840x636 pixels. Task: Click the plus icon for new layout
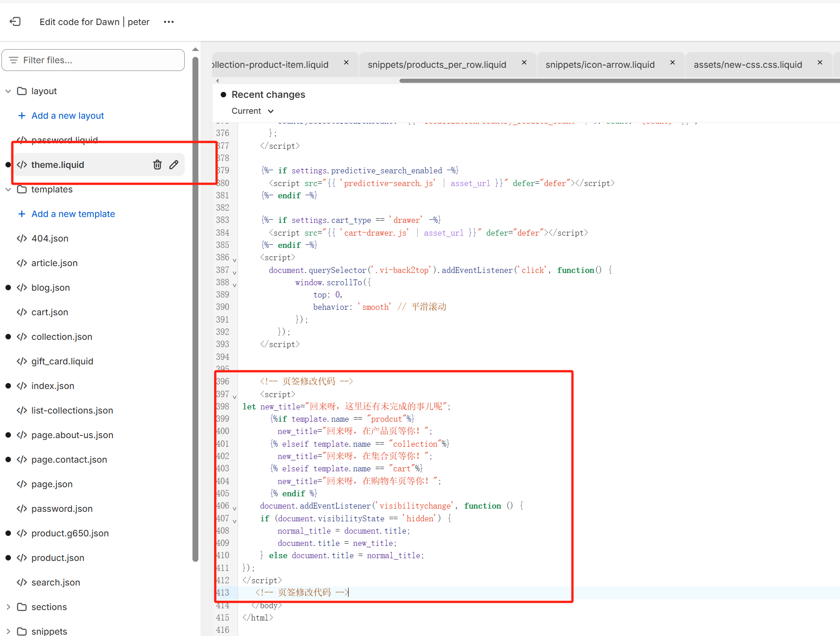(x=21, y=116)
